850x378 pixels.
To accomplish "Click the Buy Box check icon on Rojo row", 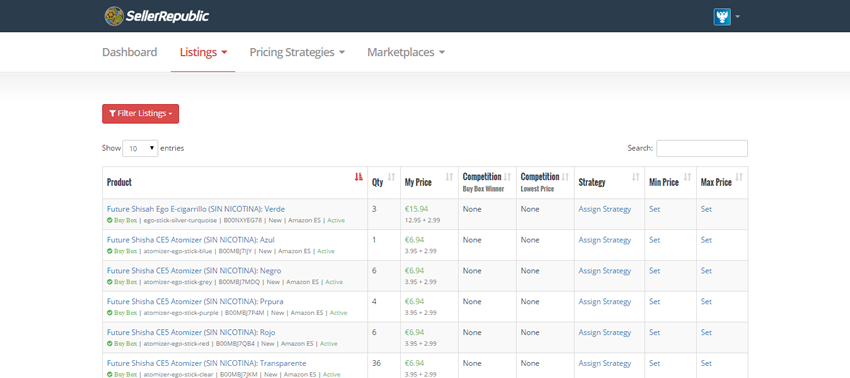I will [110, 344].
